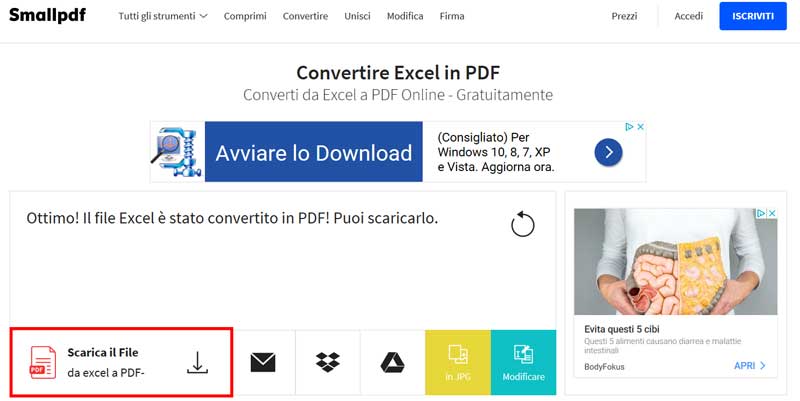Click the intestine ad image
This screenshot has width=800, height=401.
click(676, 261)
